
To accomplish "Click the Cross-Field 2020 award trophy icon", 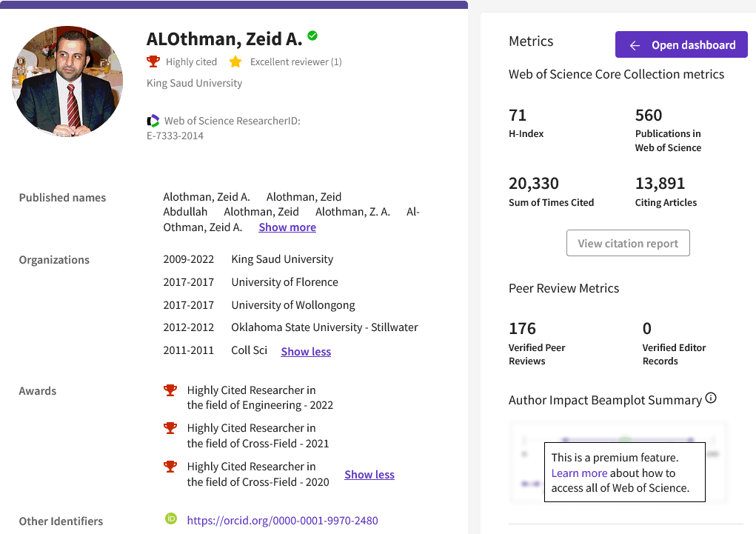I will click(170, 467).
